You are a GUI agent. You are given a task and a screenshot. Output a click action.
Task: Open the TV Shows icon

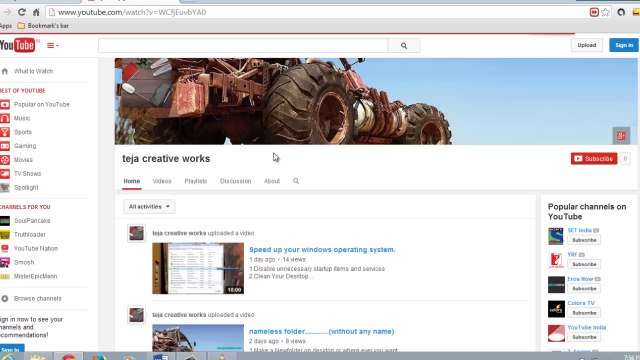click(x=5, y=174)
